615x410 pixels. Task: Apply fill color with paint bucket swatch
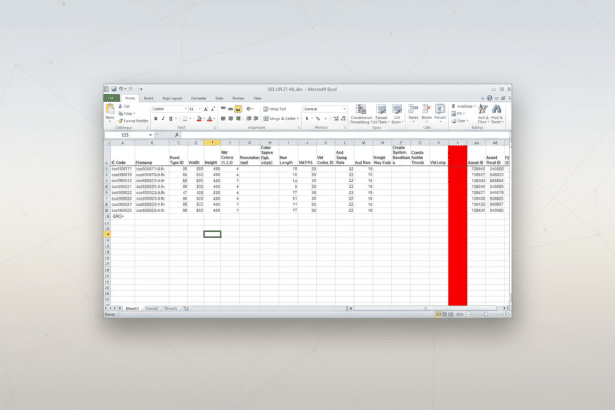coord(199,118)
